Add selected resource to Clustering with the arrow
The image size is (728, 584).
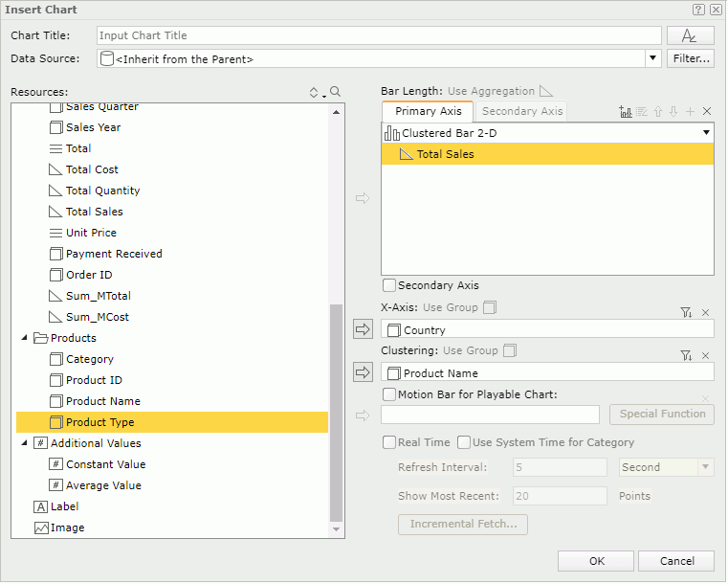pos(363,371)
